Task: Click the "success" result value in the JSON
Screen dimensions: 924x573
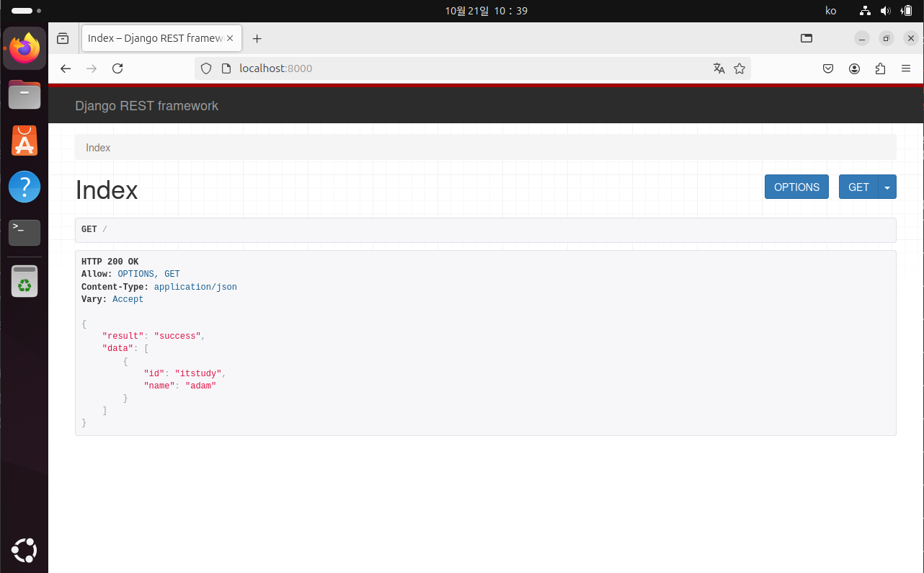Action: [177, 336]
